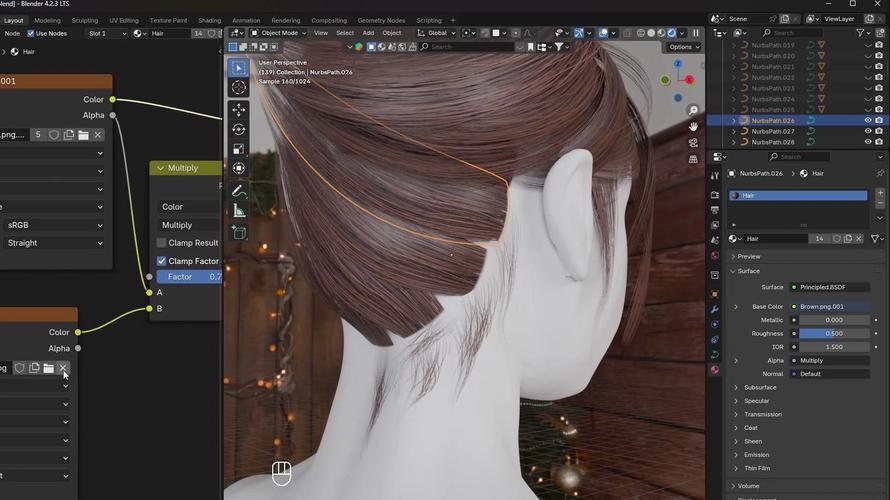Select the Rotate tool
The image size is (890, 500).
(238, 129)
